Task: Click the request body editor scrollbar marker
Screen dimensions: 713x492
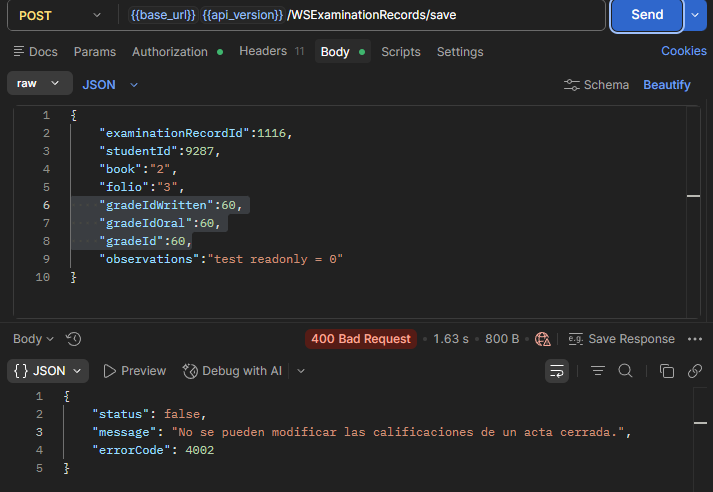Action: 693,196
